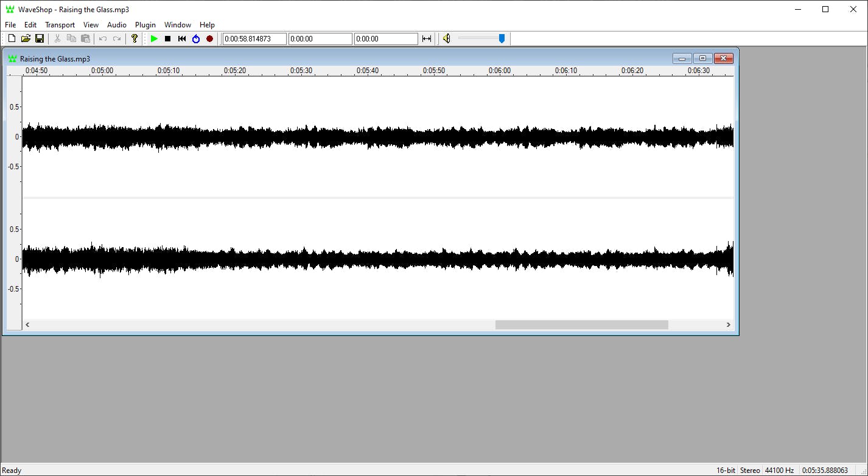Stop playback with the black square button
This screenshot has height=476, width=868.
coord(168,39)
